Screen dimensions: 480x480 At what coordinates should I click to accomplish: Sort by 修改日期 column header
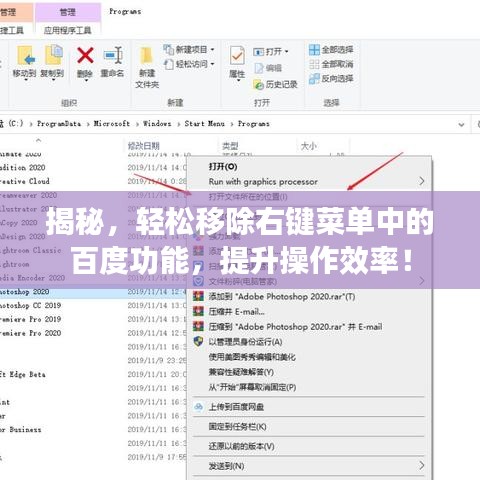[x=143, y=146]
